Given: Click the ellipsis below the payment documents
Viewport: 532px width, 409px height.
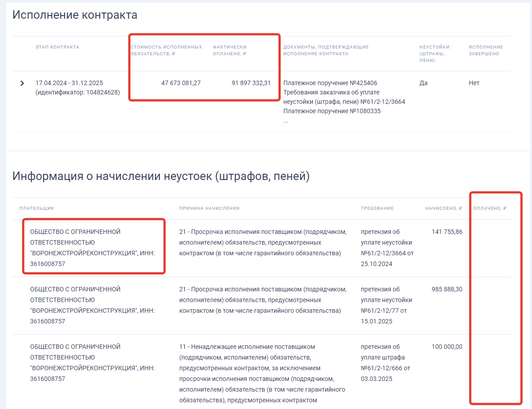Looking at the screenshot, I should (286, 121).
